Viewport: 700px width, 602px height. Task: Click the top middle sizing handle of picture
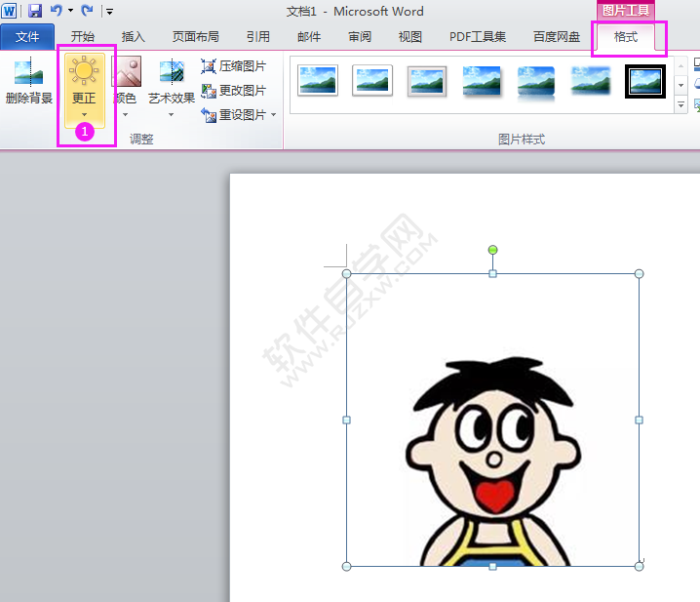click(x=493, y=273)
